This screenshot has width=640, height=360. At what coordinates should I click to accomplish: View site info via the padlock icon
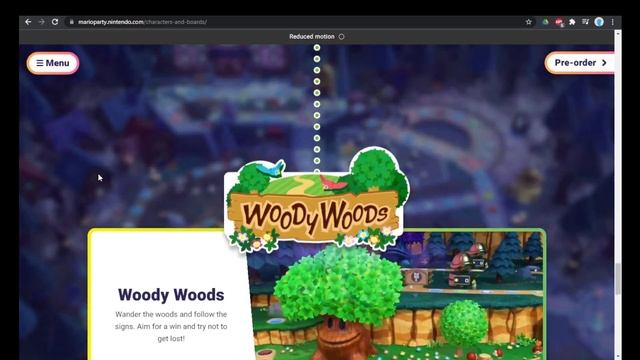pyautogui.click(x=71, y=22)
